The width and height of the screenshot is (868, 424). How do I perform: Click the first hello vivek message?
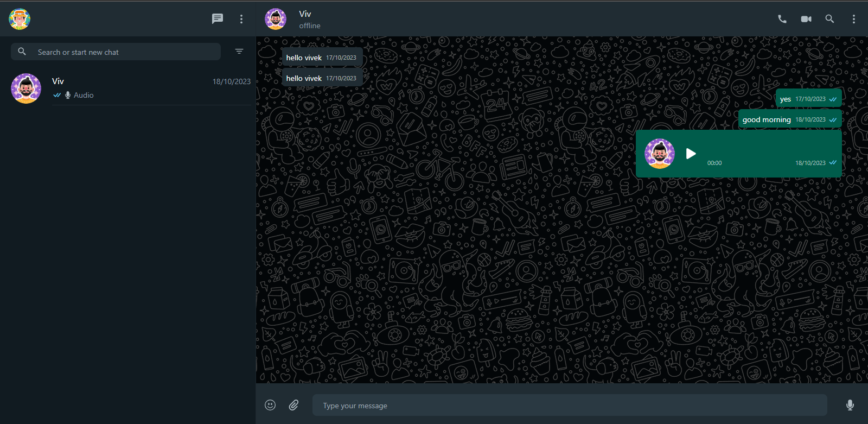pos(304,58)
